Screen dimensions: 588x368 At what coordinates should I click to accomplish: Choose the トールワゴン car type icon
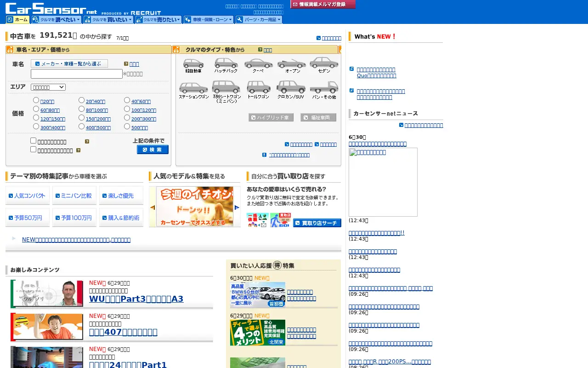[259, 90]
